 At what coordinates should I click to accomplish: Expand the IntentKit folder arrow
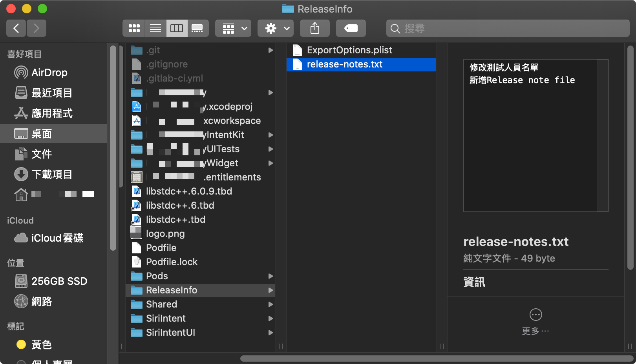[x=270, y=135]
